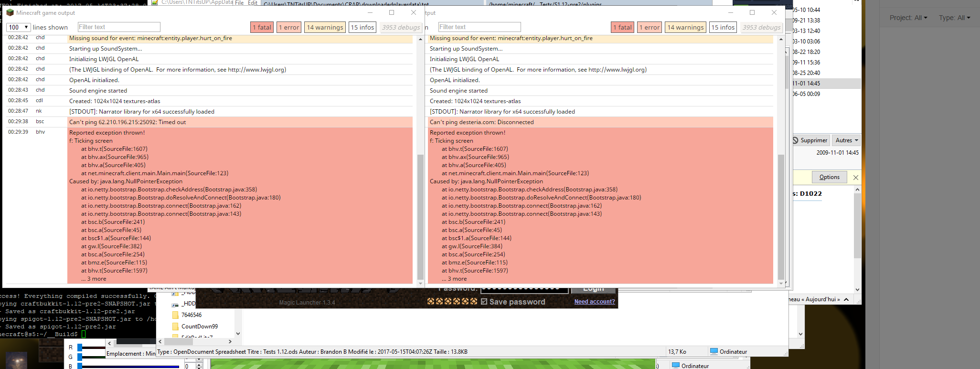
Task: Uncheck the Save password checkbox
Action: tap(484, 302)
